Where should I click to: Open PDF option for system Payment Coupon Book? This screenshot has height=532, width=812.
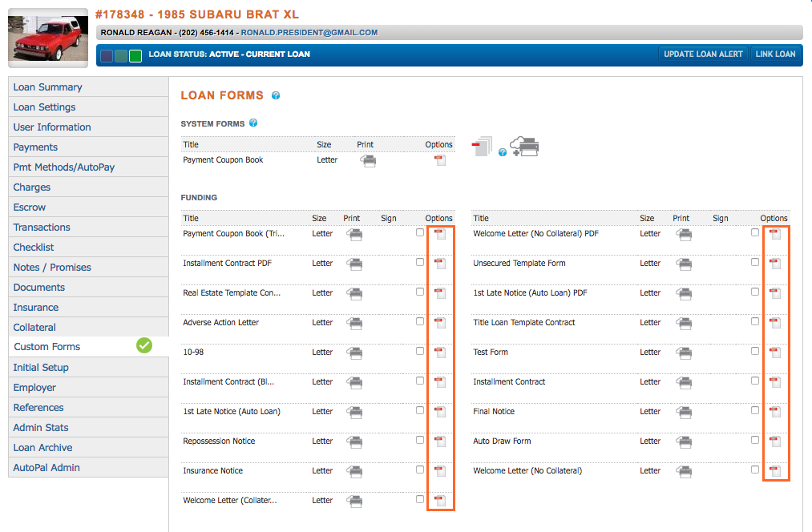(440, 160)
